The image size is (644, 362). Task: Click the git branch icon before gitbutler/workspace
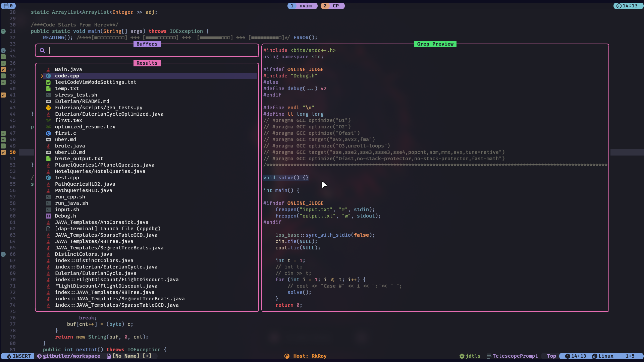pos(39,356)
